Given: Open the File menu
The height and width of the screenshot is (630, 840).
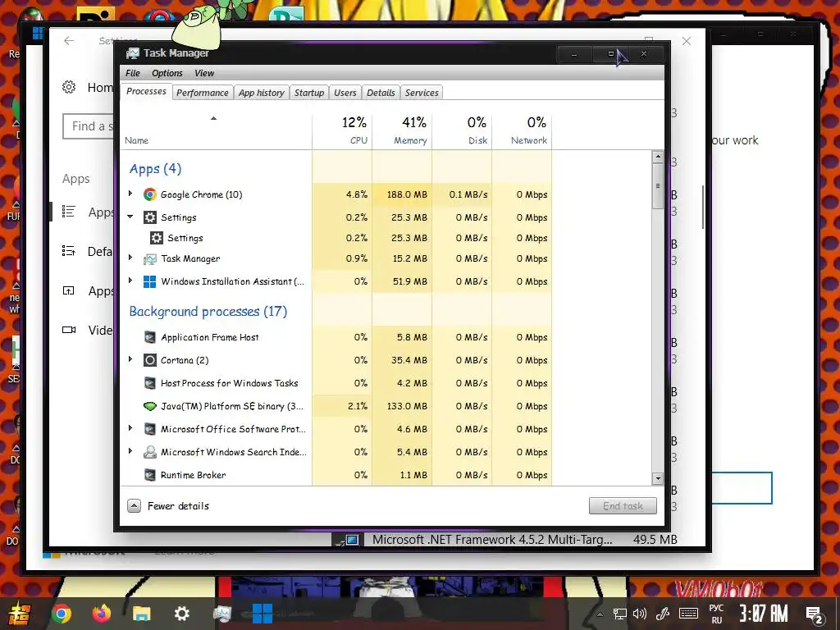Looking at the screenshot, I should point(132,73).
